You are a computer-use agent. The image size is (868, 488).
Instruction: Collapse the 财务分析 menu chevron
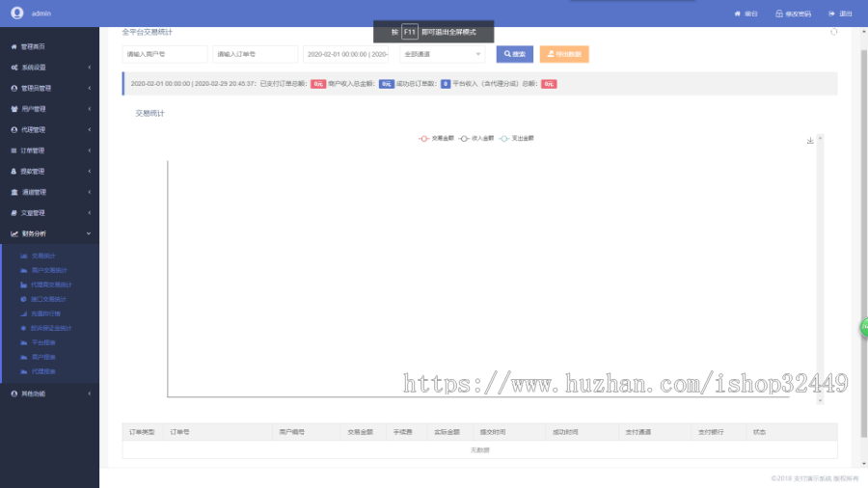(89, 234)
